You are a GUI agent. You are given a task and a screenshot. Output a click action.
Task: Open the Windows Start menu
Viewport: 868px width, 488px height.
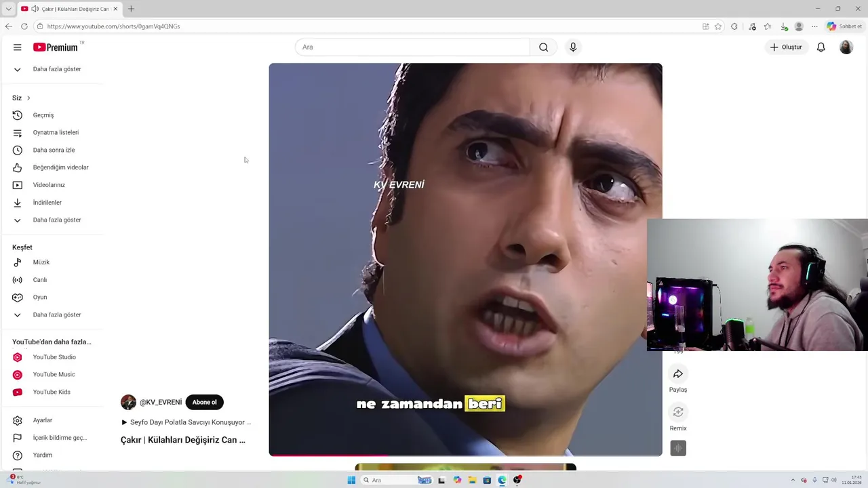(351, 480)
